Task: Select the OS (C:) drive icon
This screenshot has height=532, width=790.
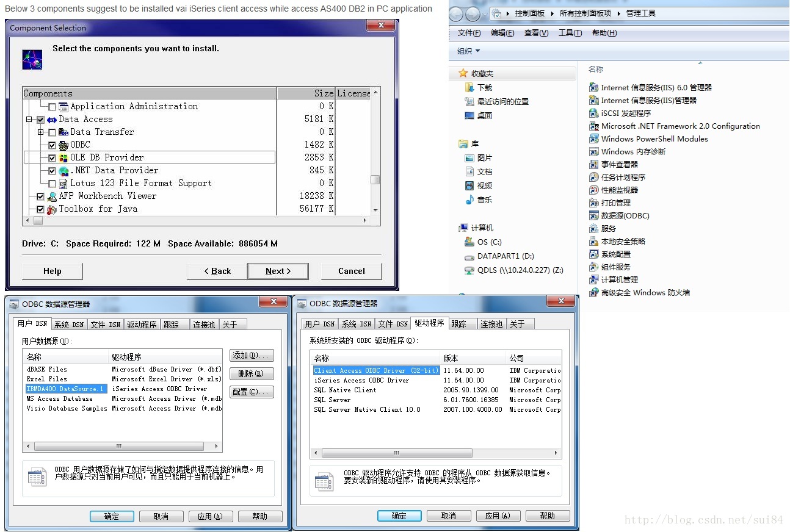Action: pyautogui.click(x=469, y=242)
